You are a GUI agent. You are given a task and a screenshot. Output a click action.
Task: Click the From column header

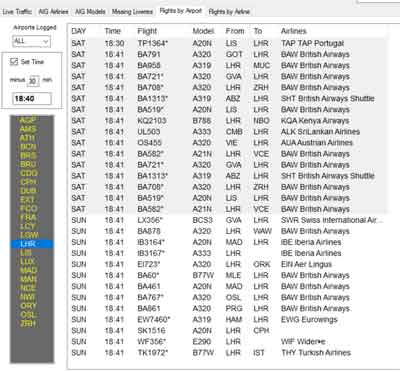pyautogui.click(x=235, y=31)
